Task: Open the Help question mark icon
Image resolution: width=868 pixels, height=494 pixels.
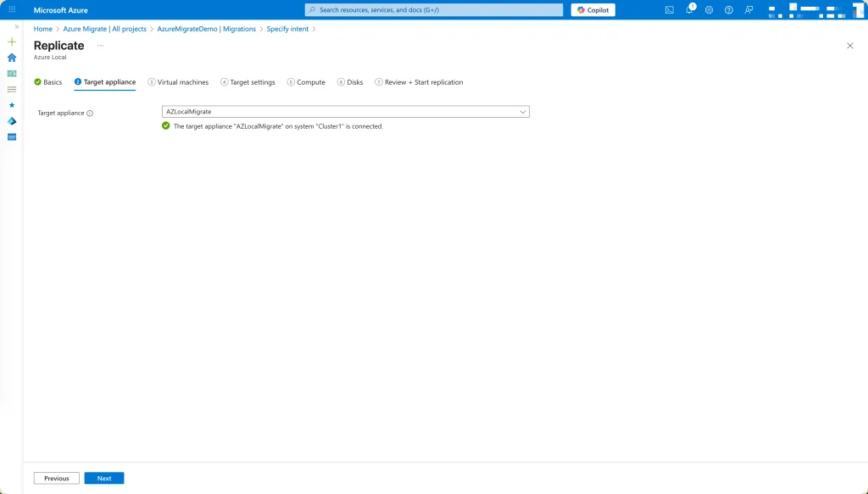Action: pyautogui.click(x=728, y=10)
